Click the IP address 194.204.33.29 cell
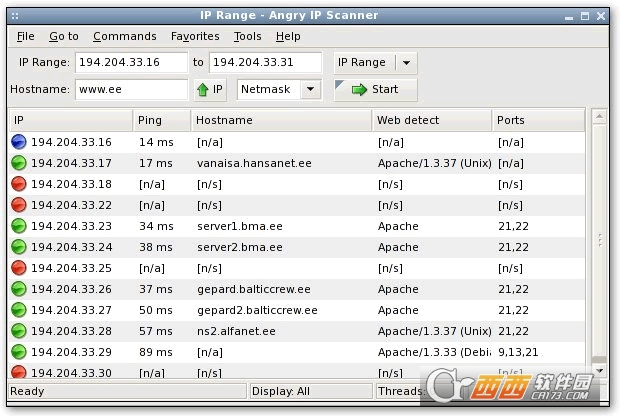The image size is (620, 416). [72, 352]
